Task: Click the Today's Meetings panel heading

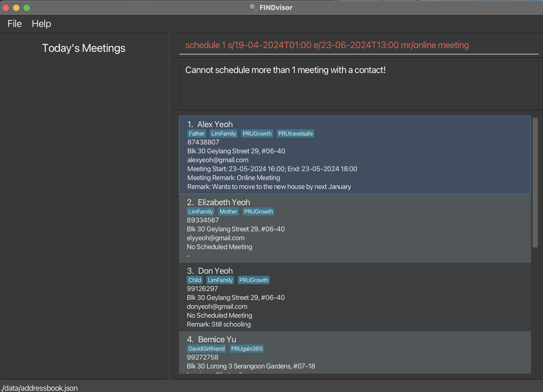Action: coord(84,48)
